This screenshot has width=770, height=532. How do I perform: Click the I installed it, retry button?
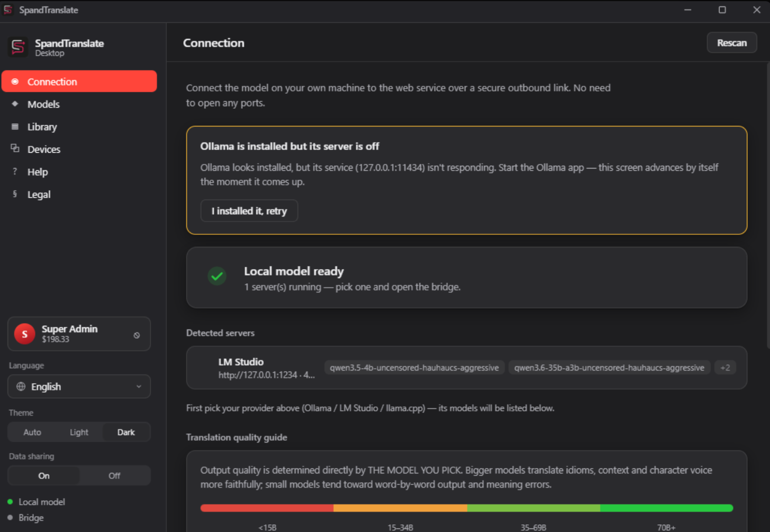[249, 211]
